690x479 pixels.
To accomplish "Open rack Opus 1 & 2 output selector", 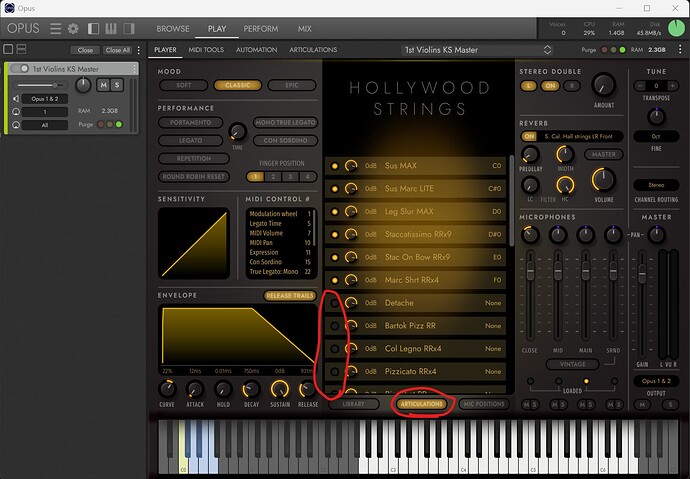I will point(44,99).
